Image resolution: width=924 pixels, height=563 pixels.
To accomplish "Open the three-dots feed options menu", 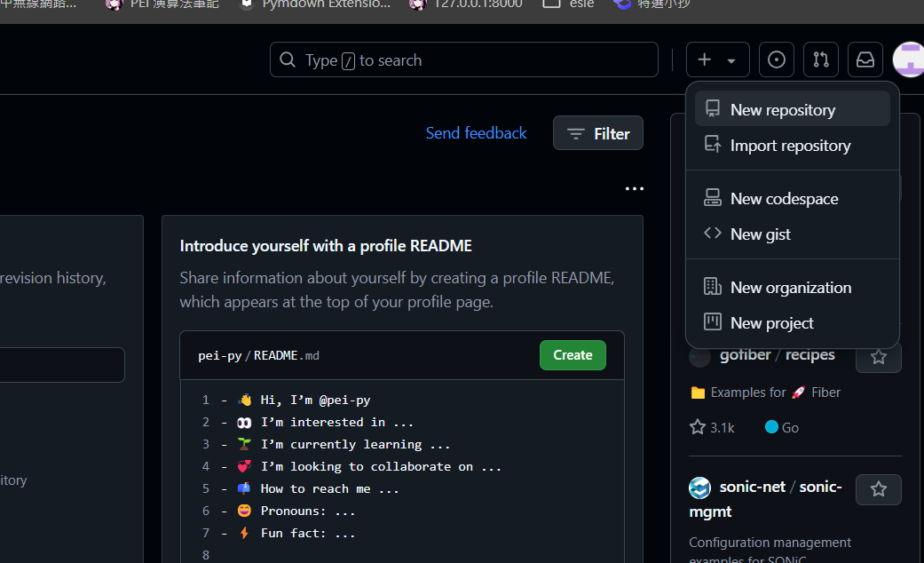I will tap(634, 188).
